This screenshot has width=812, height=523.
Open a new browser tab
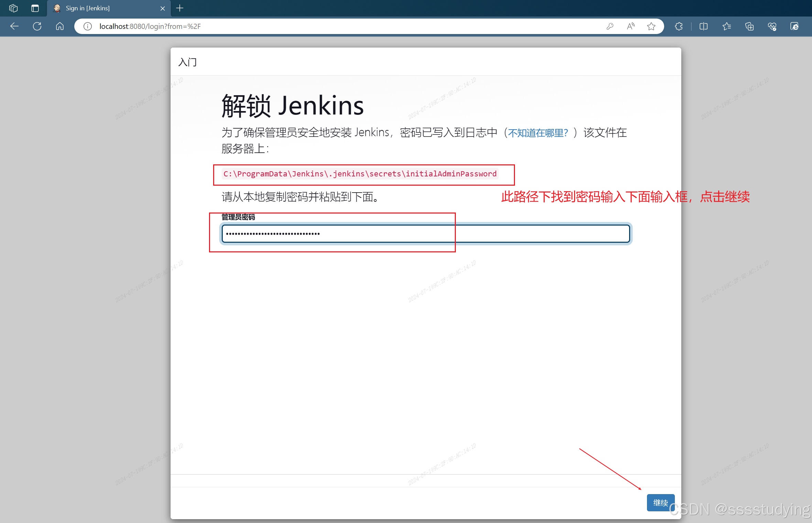(x=180, y=8)
